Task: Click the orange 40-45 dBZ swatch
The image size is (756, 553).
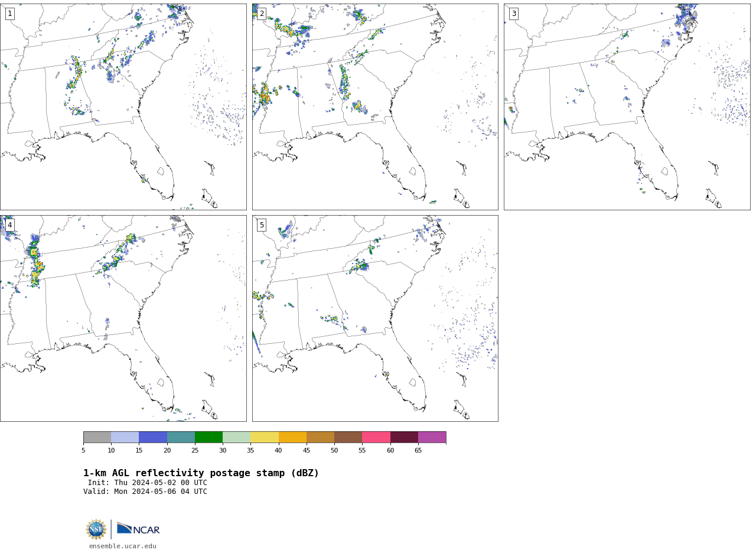Action: pos(292,437)
